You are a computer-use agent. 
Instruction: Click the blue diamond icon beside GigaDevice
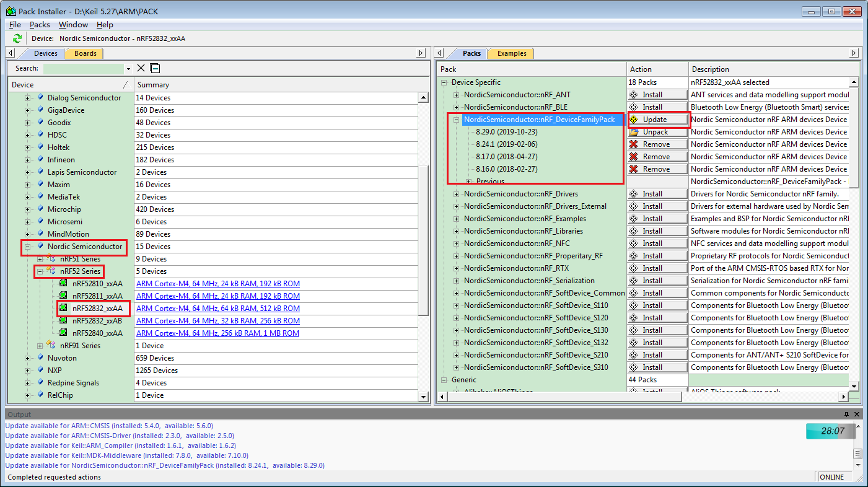[x=40, y=110]
